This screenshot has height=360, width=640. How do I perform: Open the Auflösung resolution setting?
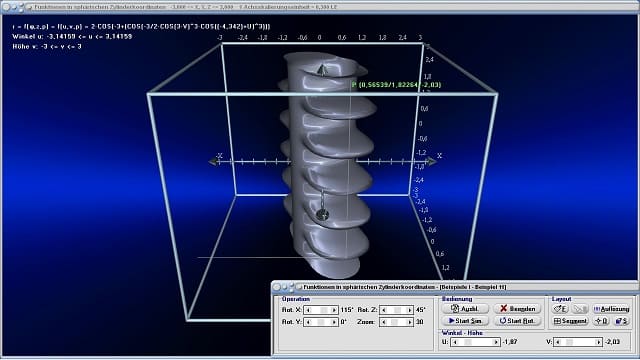coord(611,309)
